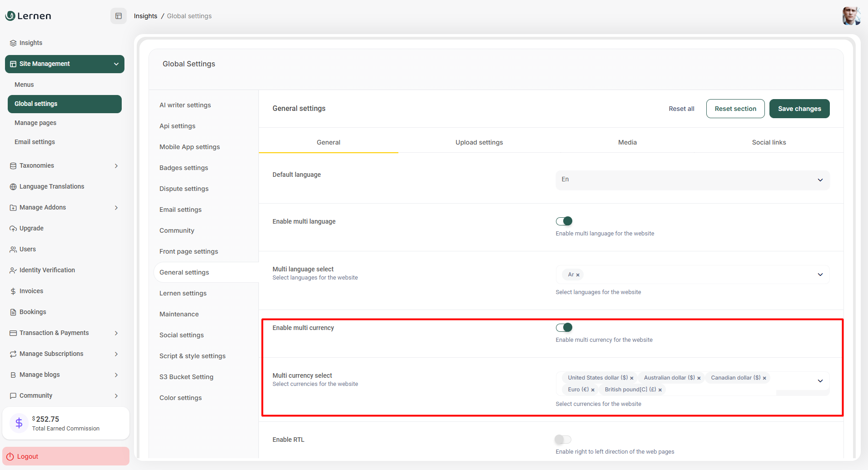Click the Upgrade cloud icon
The width and height of the screenshot is (868, 470).
(x=13, y=229)
